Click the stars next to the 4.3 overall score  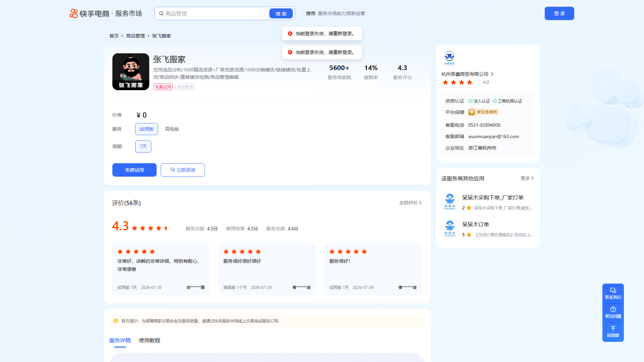pyautogui.click(x=151, y=228)
